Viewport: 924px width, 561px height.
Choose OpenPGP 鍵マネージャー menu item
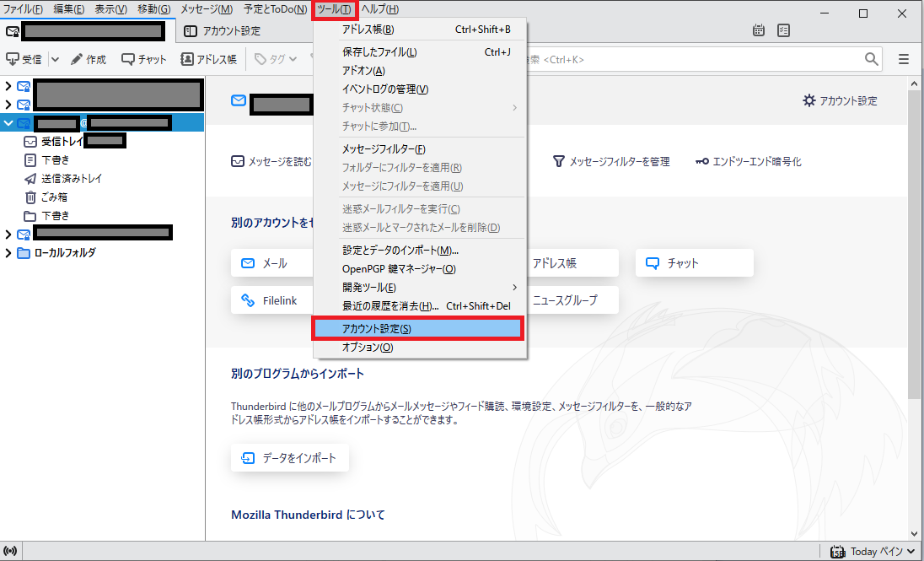coord(420,268)
